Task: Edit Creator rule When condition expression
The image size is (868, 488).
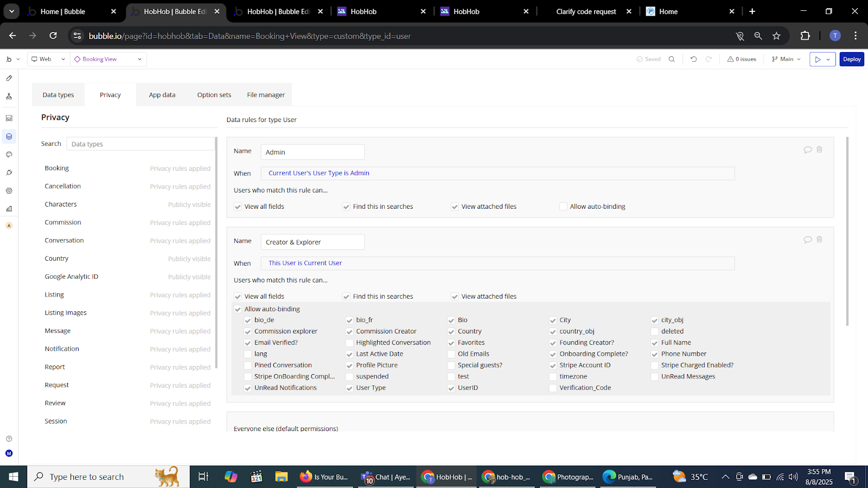Action: 497,264
